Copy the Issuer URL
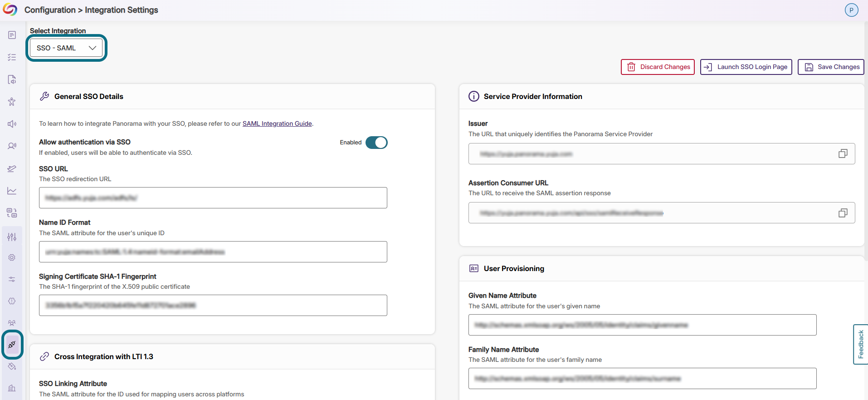Viewport: 868px width, 400px height. 843,154
